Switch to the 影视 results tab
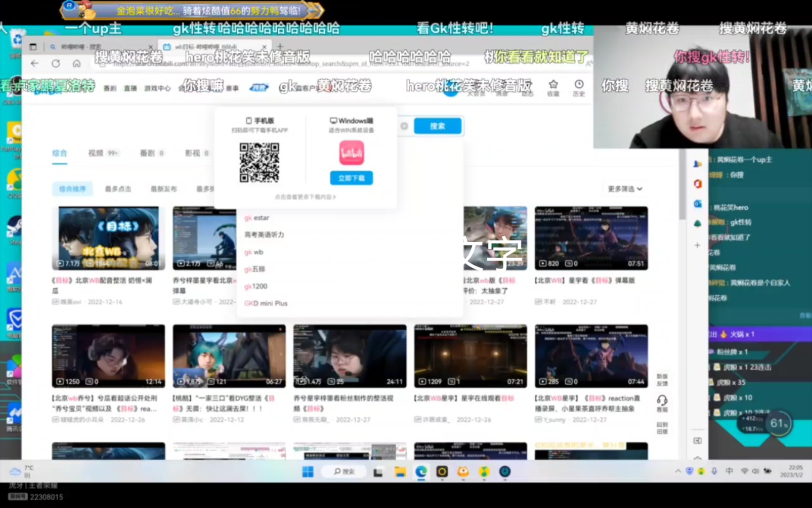Screen dimensions: 812x508 (x=197, y=153)
